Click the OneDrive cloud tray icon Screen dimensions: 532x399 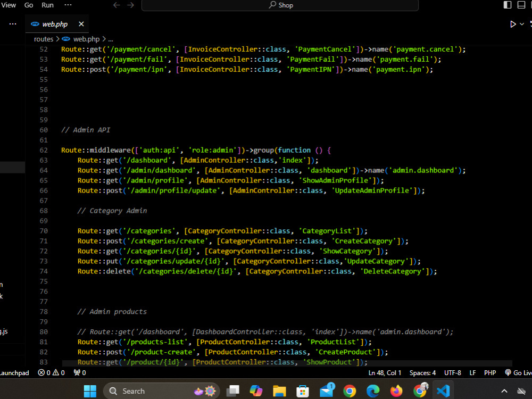521,392
